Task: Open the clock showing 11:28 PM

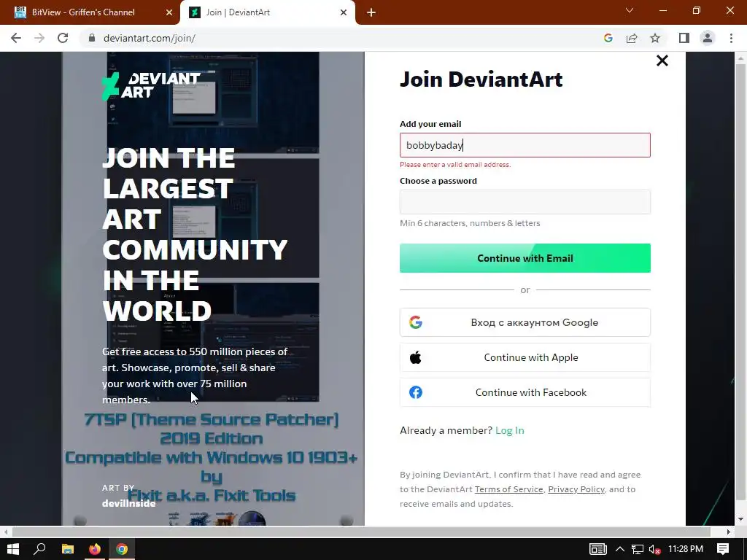Action: click(686, 549)
